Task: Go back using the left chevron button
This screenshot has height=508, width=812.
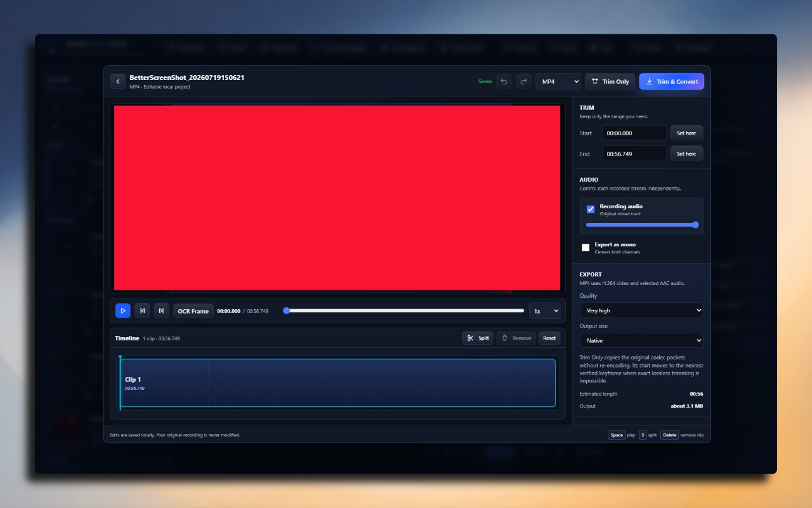Action: pyautogui.click(x=117, y=81)
